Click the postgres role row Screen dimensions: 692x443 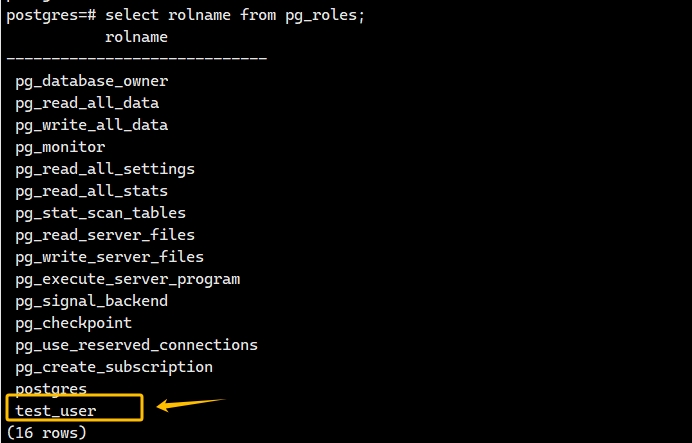(51, 389)
